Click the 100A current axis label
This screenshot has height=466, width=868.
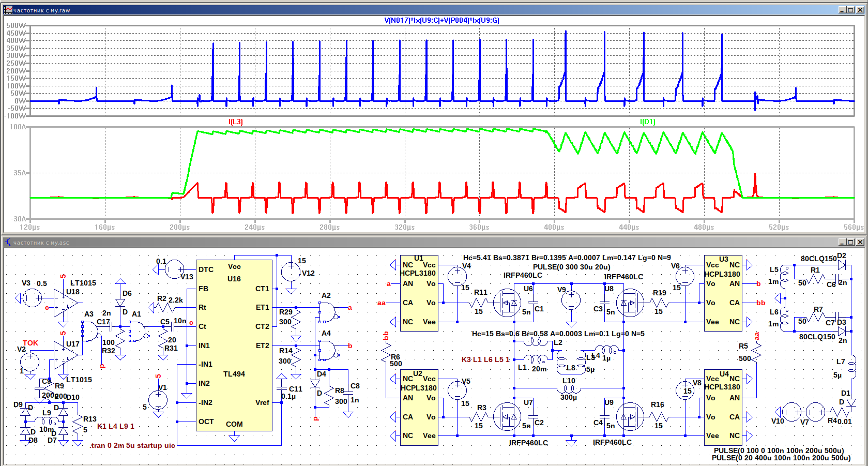point(18,127)
